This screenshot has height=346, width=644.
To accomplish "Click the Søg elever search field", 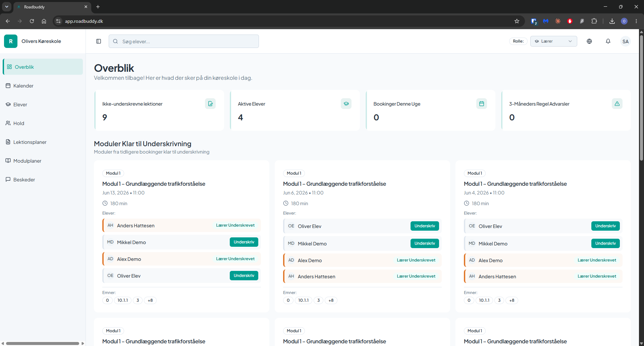I will pyautogui.click(x=184, y=41).
